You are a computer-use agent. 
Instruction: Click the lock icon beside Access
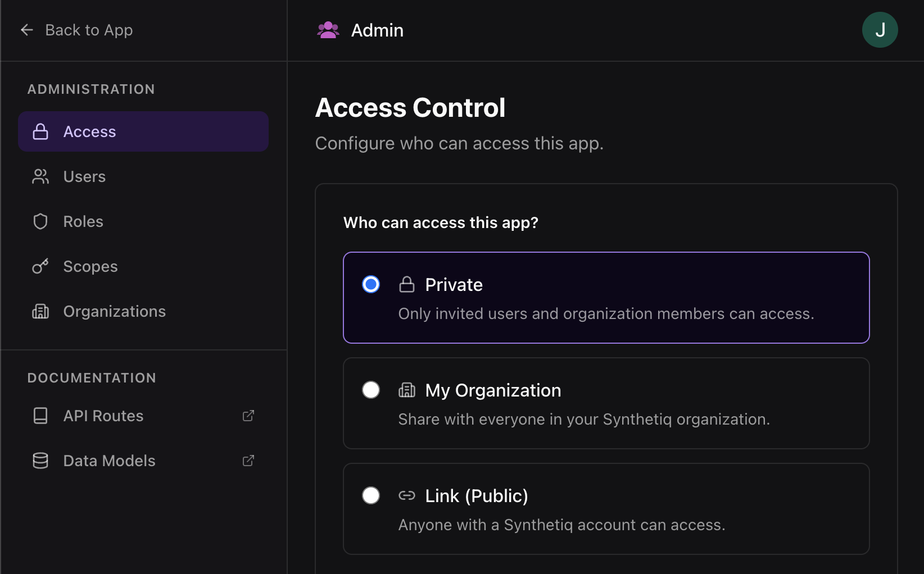40,131
